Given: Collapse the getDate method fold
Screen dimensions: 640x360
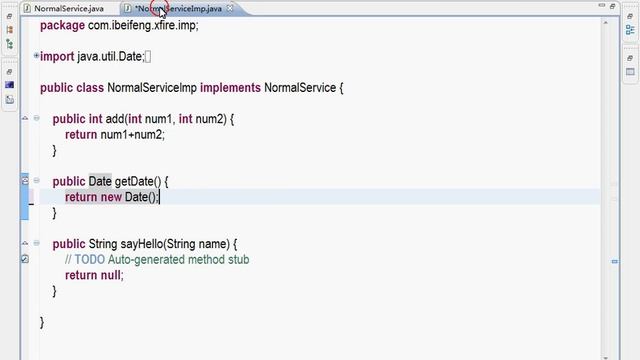Looking at the screenshot, I should 37,180.
